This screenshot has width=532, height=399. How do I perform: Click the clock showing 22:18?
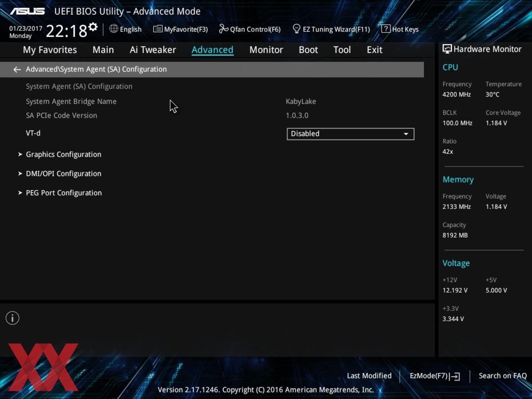tap(66, 31)
